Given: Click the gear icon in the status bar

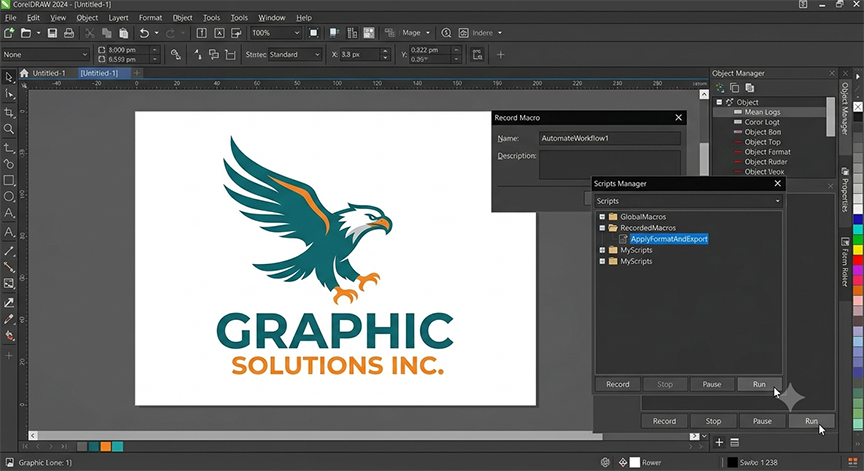Looking at the screenshot, I should point(605,462).
